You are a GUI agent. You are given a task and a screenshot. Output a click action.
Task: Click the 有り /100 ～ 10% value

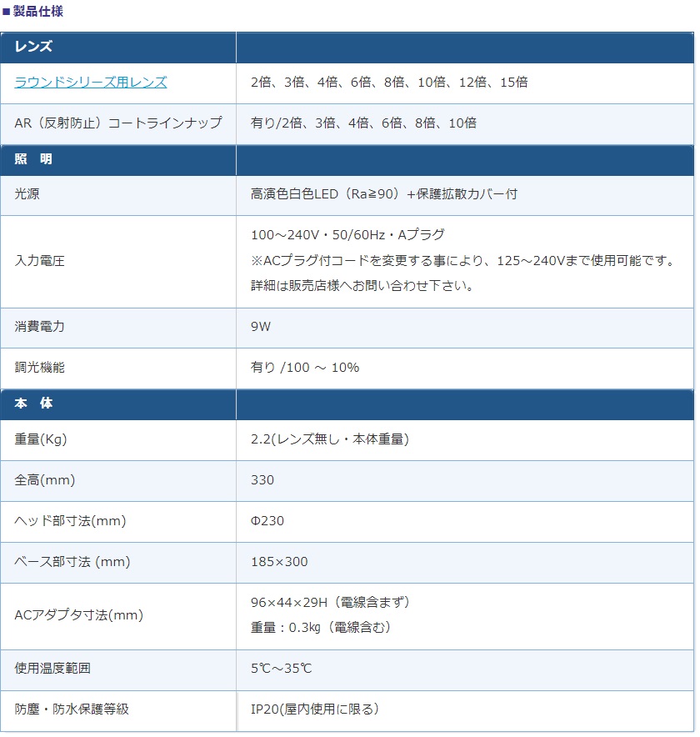305,368
